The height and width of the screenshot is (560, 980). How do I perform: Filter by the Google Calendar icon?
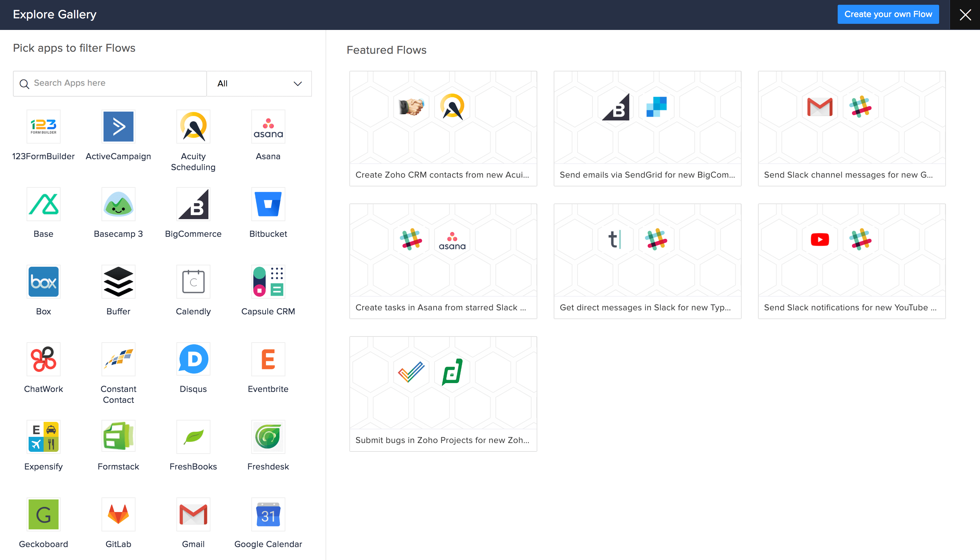coord(268,514)
